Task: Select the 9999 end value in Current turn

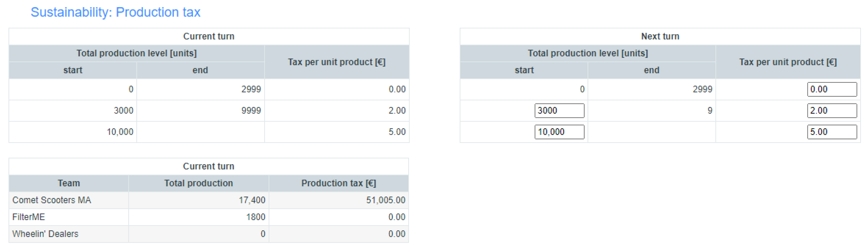Action: click(251, 111)
